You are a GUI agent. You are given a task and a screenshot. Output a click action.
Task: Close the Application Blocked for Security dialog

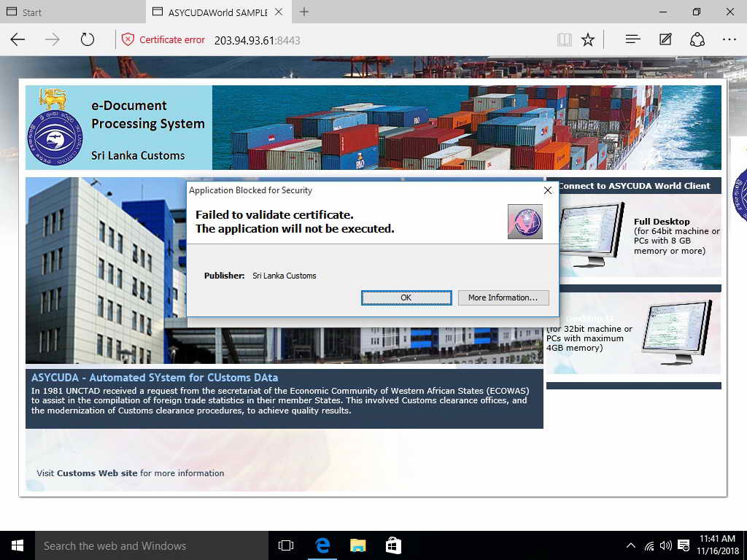coord(548,190)
